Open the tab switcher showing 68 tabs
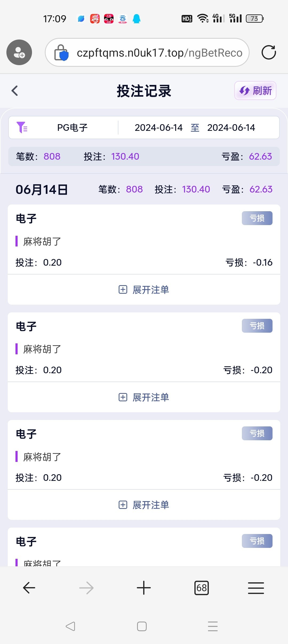 [x=202, y=588]
